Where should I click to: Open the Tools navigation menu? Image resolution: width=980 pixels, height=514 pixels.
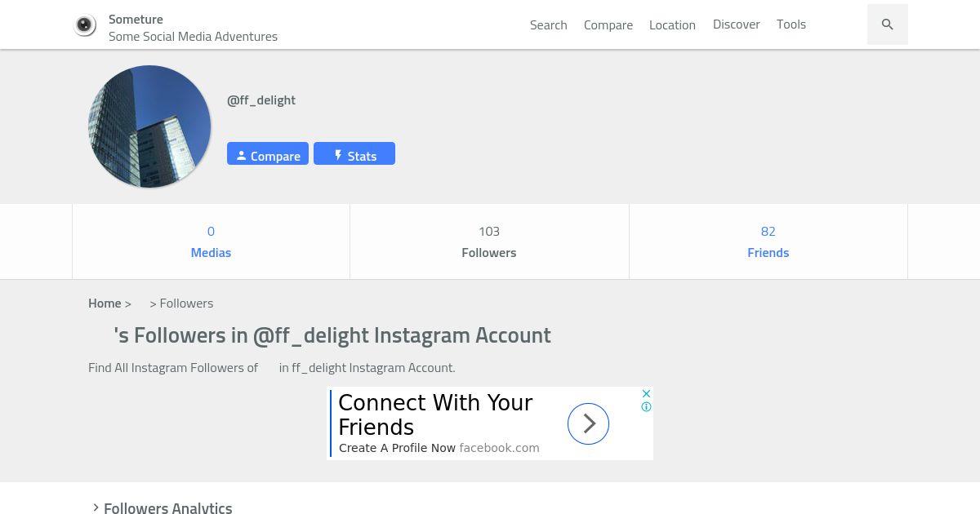click(x=791, y=24)
